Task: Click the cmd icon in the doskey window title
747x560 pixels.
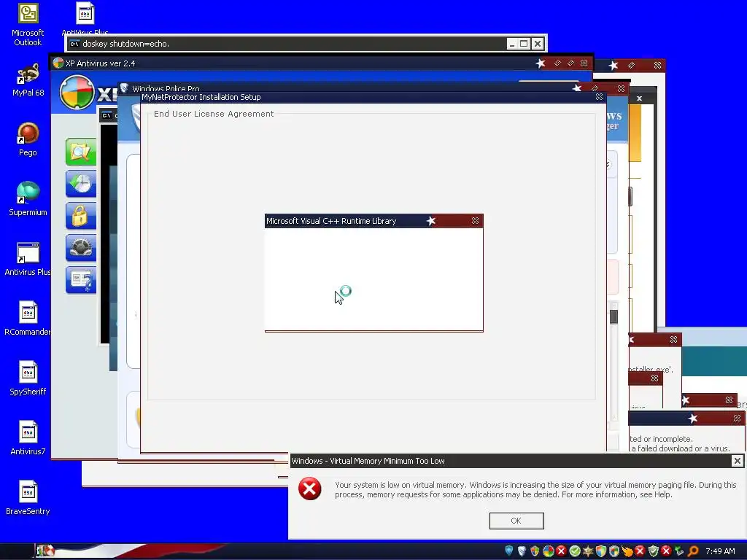Action: [74, 44]
